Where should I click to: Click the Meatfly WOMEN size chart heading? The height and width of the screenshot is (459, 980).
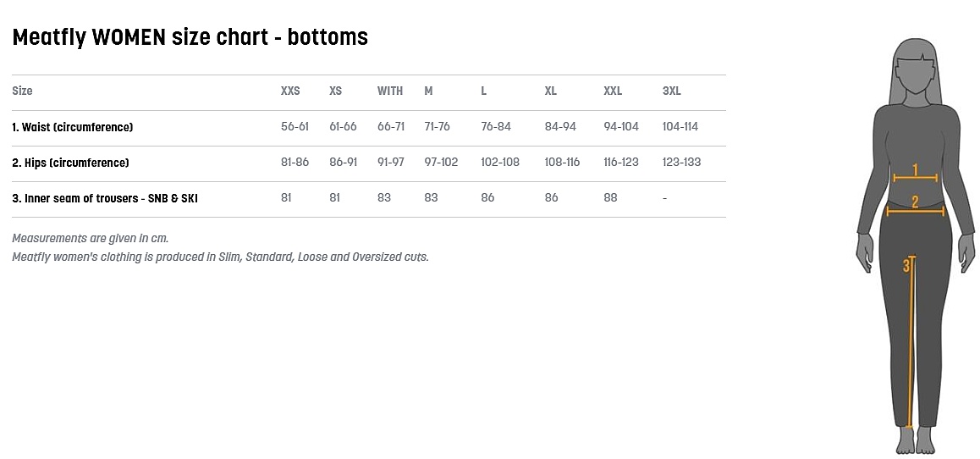[190, 37]
